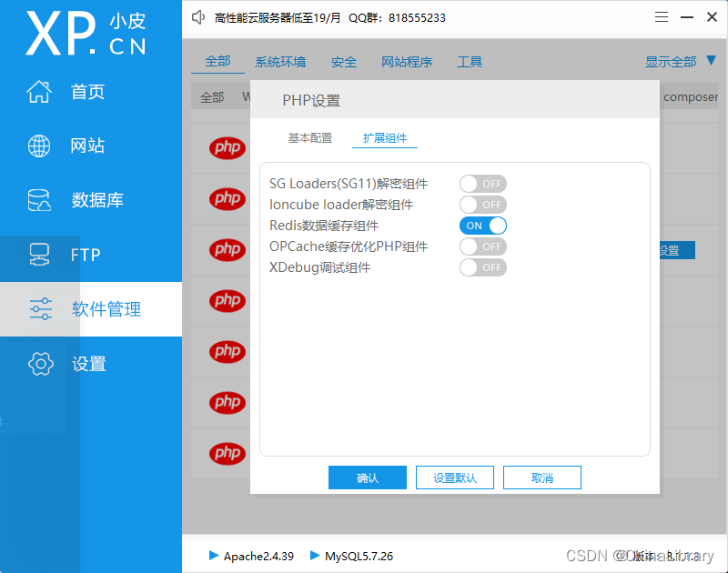Click Apache2.4.39 in the status bar

257,556
